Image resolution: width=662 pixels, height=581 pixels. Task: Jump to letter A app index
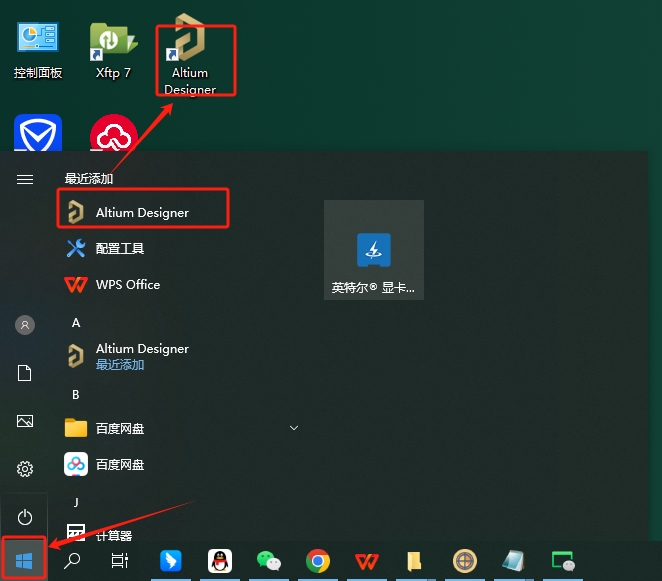(x=76, y=323)
